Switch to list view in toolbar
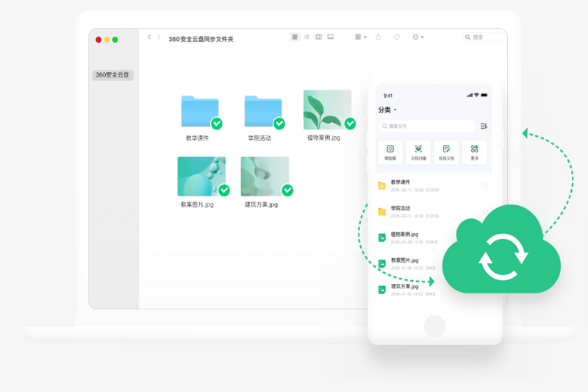The image size is (588, 392). point(306,37)
